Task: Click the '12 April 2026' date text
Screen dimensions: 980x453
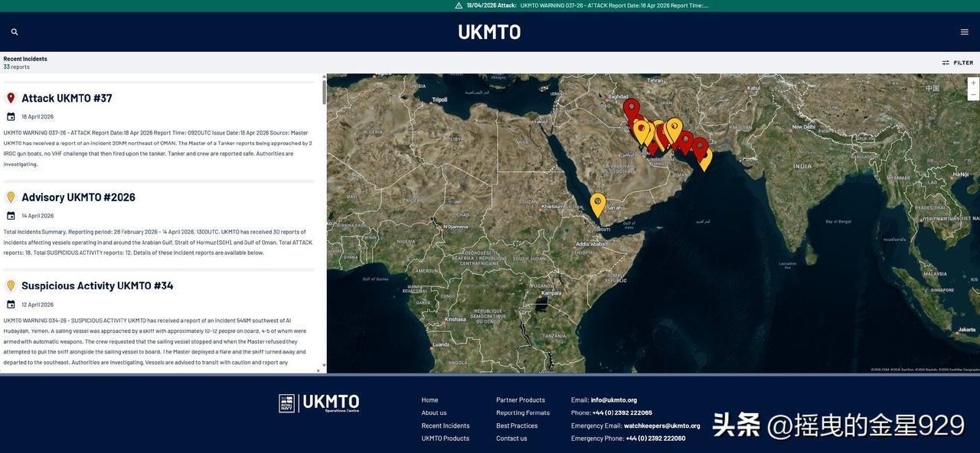Action: [x=38, y=305]
